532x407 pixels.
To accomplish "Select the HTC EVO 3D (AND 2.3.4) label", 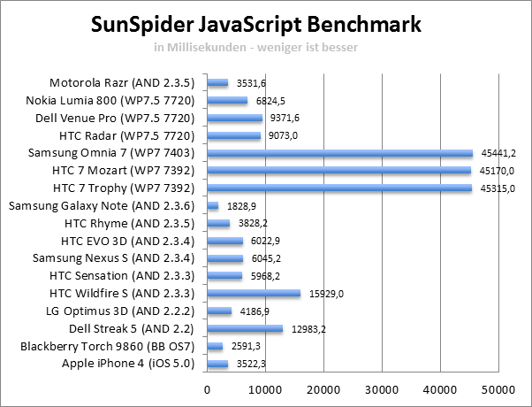I will (x=128, y=242).
